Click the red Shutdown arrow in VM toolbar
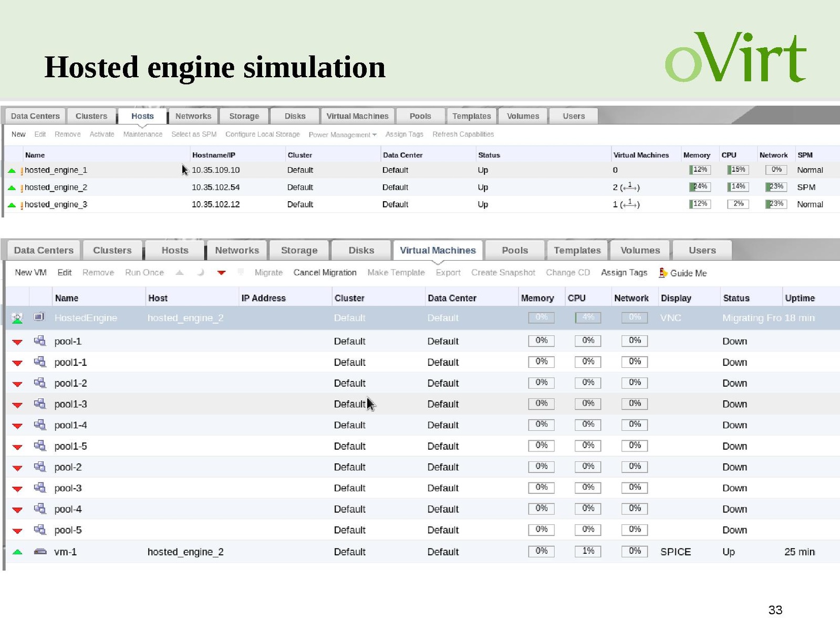 pos(221,273)
